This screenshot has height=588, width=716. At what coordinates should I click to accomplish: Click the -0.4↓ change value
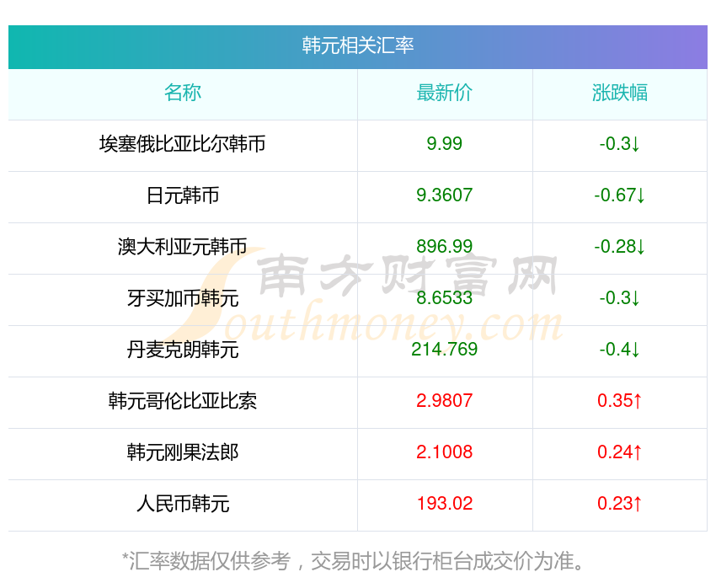620,350
